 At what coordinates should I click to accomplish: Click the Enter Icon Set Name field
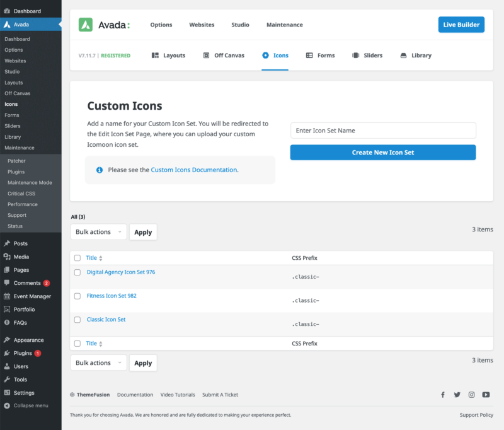coord(383,131)
